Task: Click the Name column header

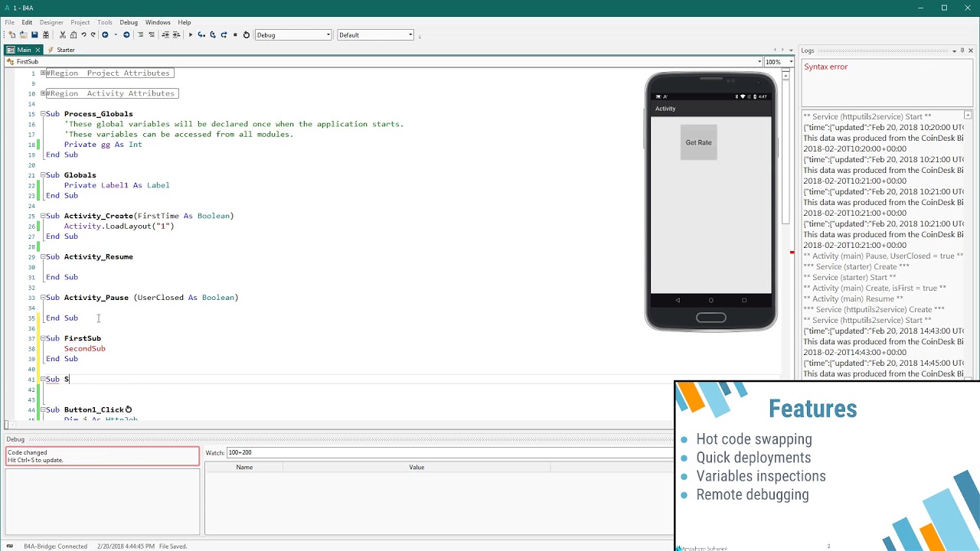Action: (244, 467)
